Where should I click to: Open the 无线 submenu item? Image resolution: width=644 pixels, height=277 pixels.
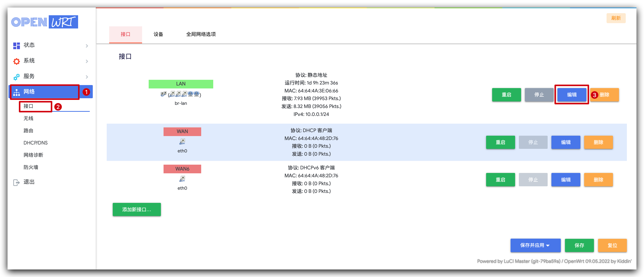28,119
